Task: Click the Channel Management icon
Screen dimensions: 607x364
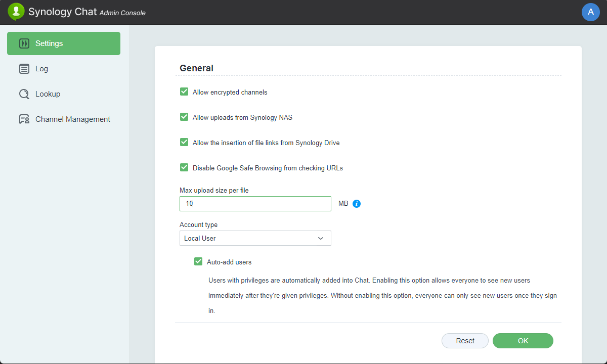Action: (24, 119)
